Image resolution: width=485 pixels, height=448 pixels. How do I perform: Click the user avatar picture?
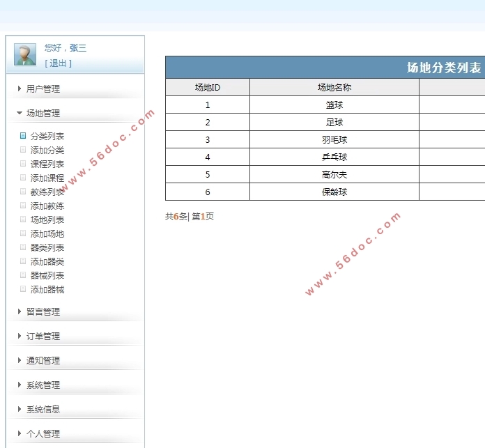click(x=25, y=54)
